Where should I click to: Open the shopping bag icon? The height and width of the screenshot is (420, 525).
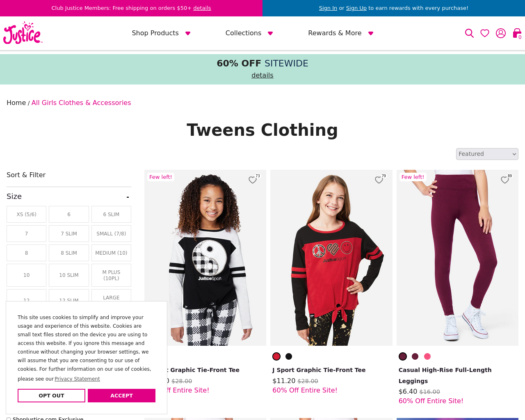pyautogui.click(x=517, y=33)
